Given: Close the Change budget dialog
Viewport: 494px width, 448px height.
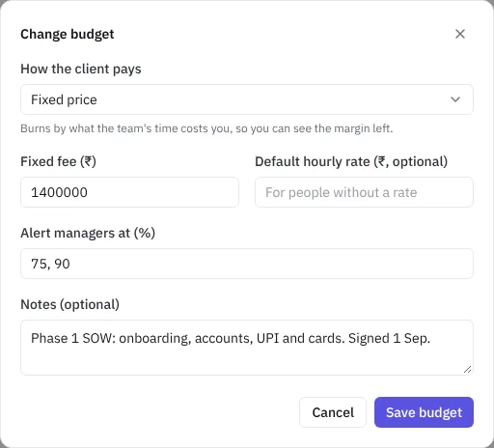Looking at the screenshot, I should (460, 34).
